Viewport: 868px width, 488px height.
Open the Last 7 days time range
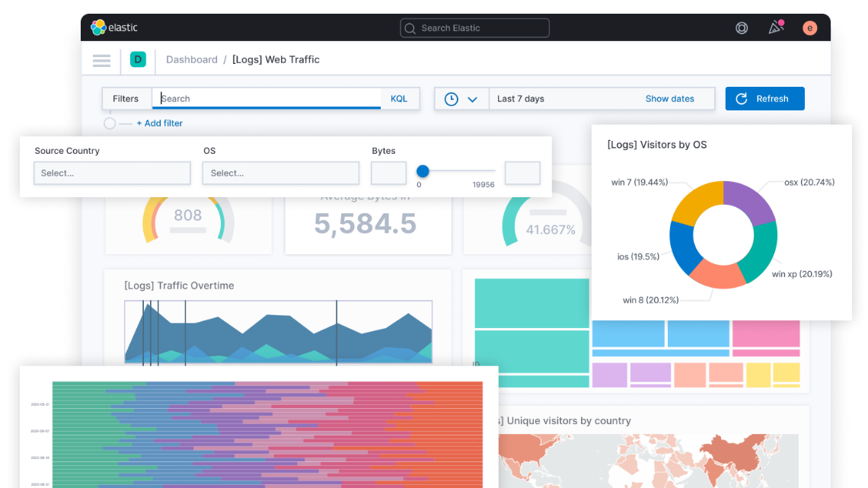click(520, 98)
